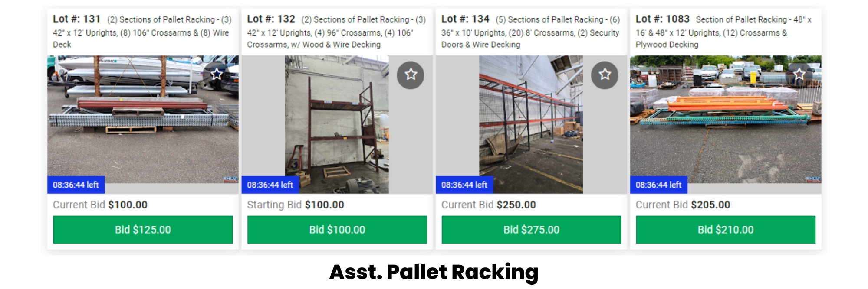
Task: Place a bid of $275.00 on Lot 134
Action: pos(531,230)
